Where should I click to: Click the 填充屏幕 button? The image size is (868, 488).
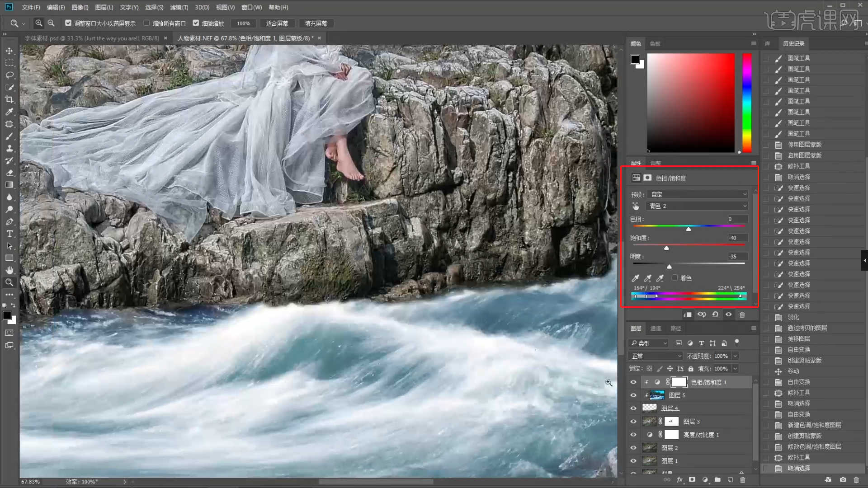coord(316,23)
